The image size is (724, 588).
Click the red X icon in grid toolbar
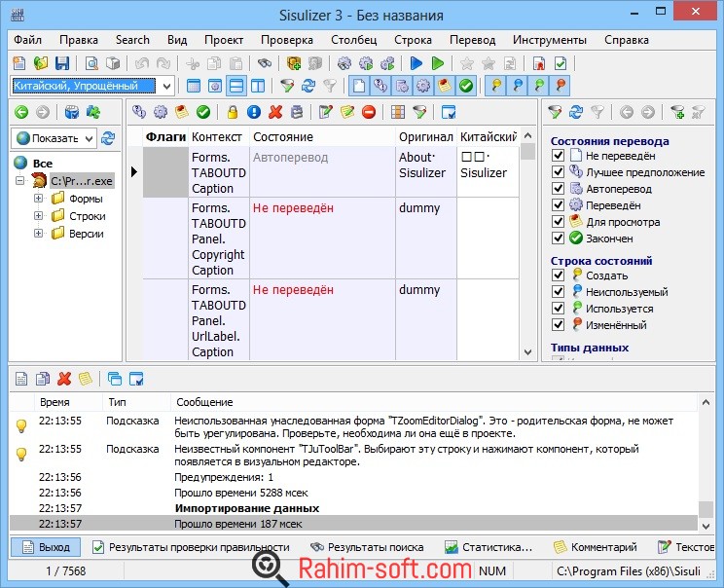click(275, 112)
